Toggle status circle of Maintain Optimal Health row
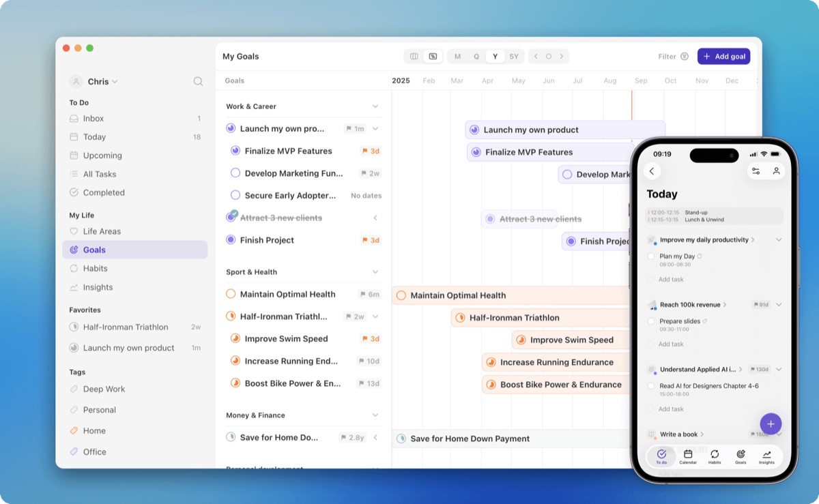The height and width of the screenshot is (504, 819). click(x=231, y=294)
